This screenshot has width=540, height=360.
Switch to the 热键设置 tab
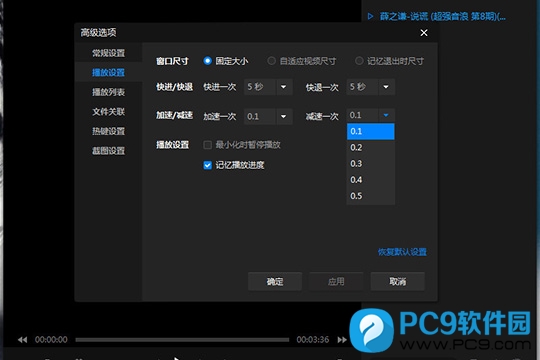[x=108, y=131]
